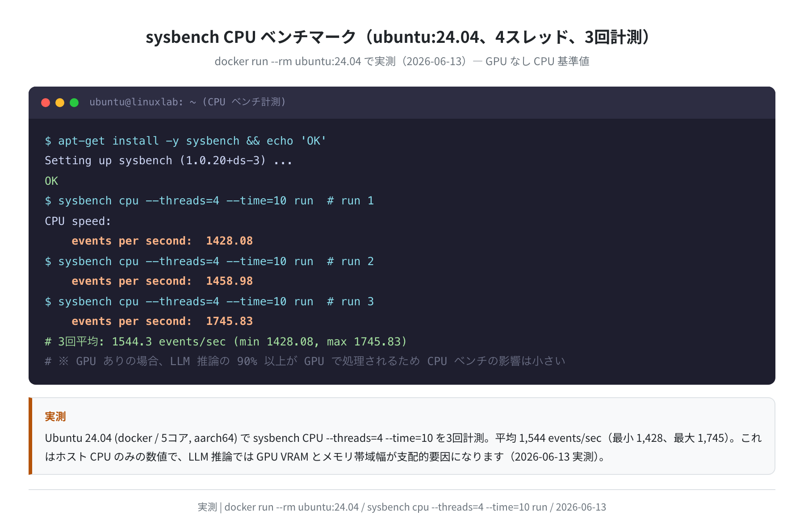Click the 'apt-get install -y sysbench' command line
The width and height of the screenshot is (804, 532).
point(186,141)
